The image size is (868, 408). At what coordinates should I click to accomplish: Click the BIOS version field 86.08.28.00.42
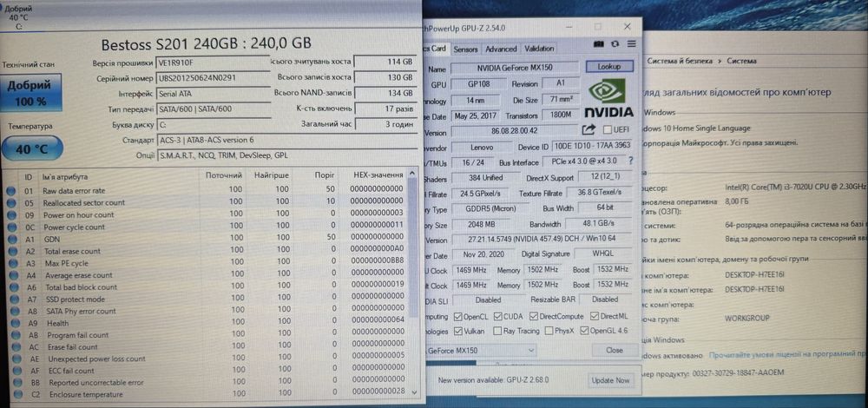[x=514, y=132]
